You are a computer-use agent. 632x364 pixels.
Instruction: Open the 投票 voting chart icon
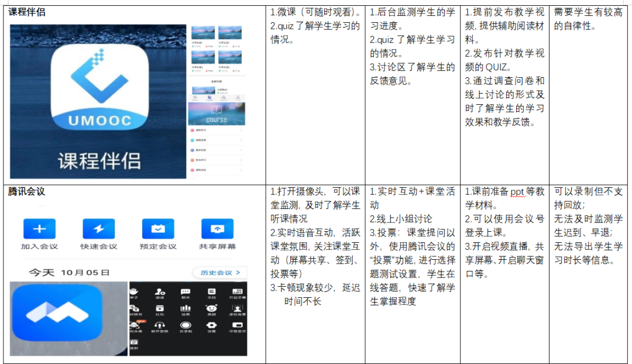186,308
